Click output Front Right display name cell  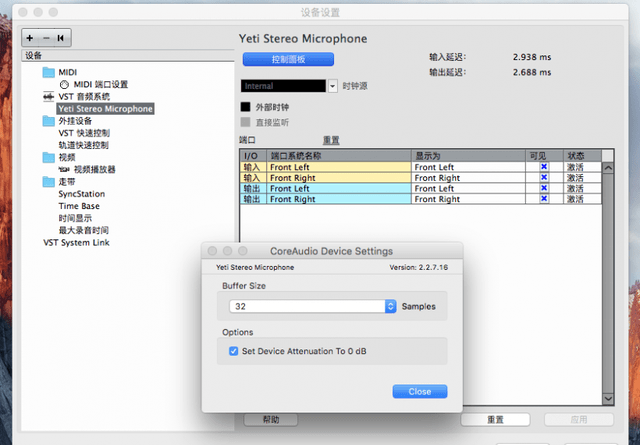click(469, 199)
